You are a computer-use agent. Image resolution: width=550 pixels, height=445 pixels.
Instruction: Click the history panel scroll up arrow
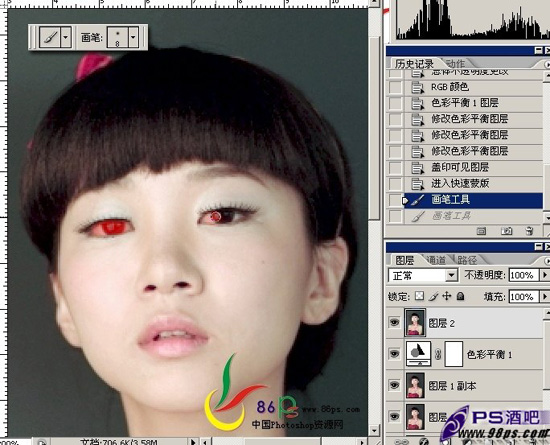547,76
